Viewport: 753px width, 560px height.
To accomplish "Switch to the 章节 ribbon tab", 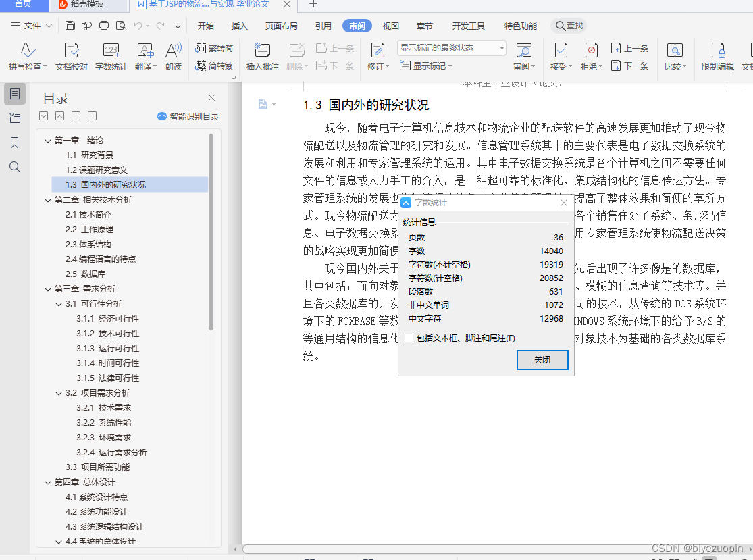I will [x=425, y=26].
